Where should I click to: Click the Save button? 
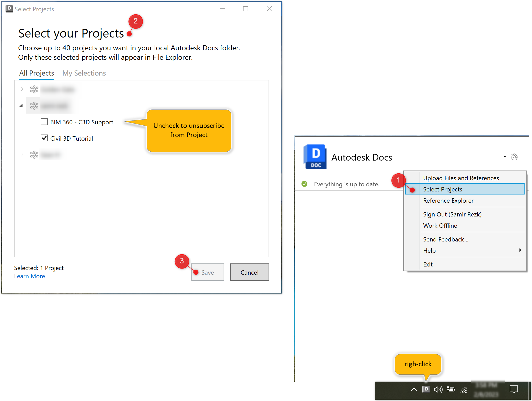(x=207, y=272)
